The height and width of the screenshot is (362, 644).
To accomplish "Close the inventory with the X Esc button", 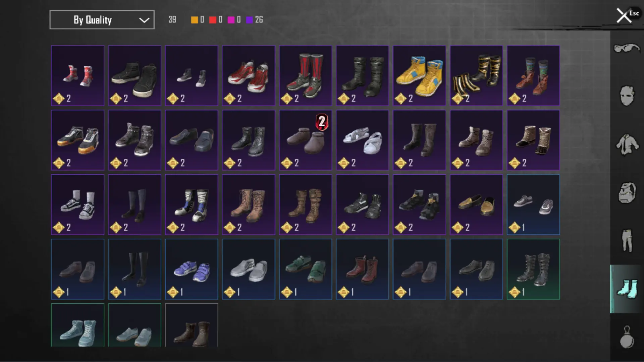I will click(x=627, y=15).
